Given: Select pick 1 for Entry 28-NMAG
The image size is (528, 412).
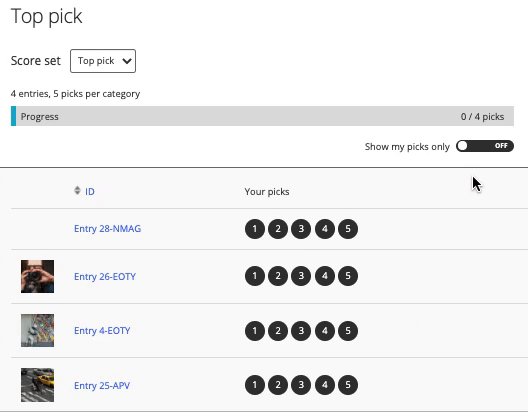Looking at the screenshot, I should 255,229.
